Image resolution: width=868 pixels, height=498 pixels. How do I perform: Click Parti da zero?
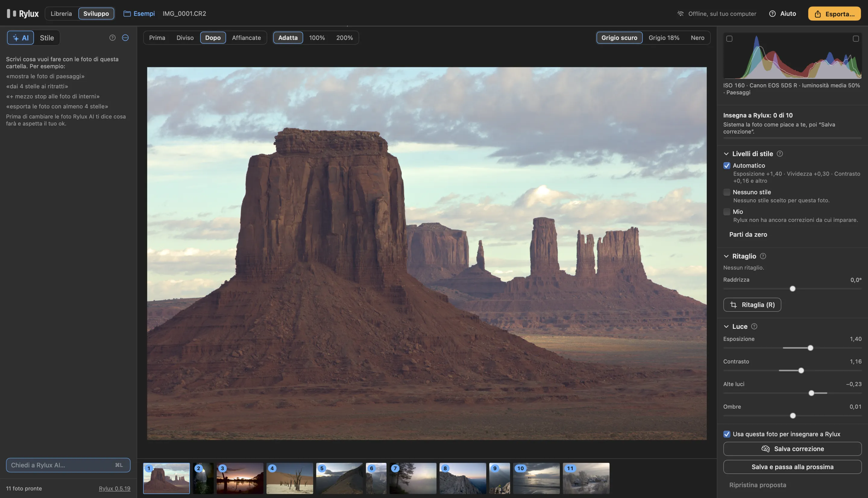(x=748, y=234)
